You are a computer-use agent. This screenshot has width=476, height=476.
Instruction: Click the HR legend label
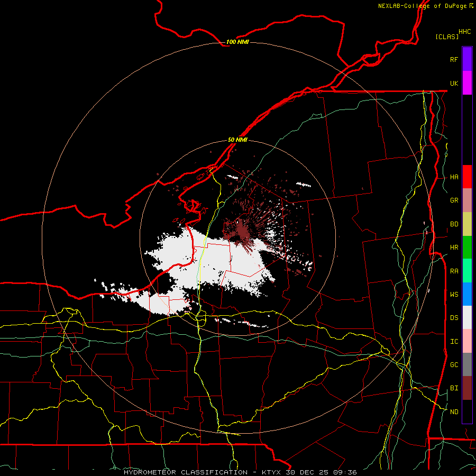[454, 248]
